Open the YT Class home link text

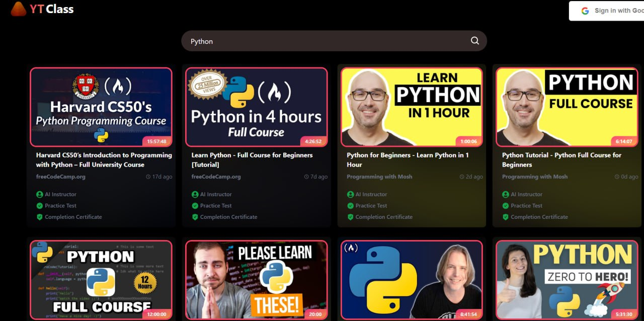[51, 9]
